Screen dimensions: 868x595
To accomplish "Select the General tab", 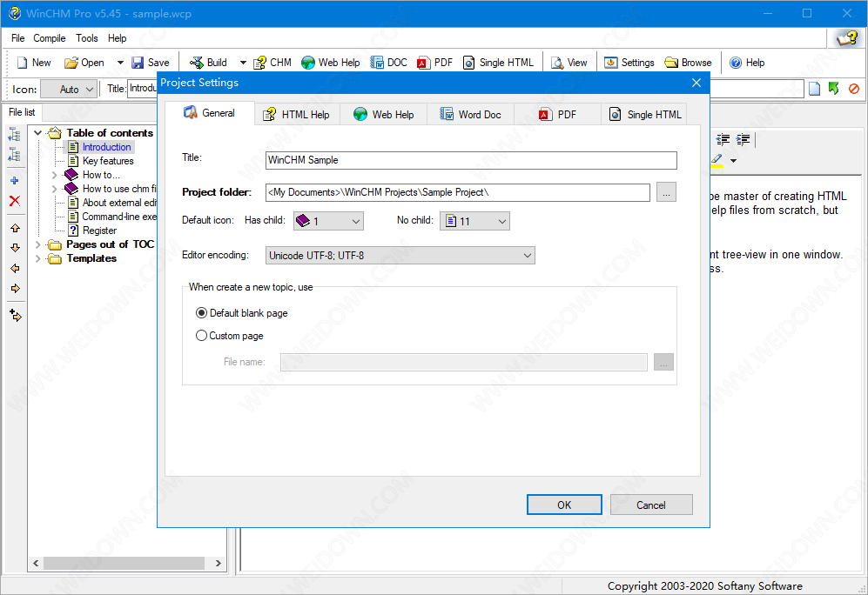I will point(210,113).
